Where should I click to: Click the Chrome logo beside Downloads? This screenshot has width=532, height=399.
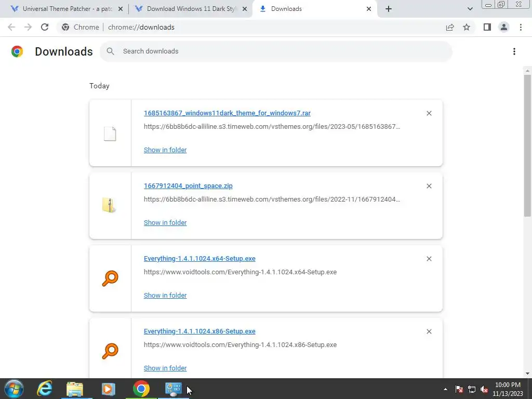click(x=17, y=51)
